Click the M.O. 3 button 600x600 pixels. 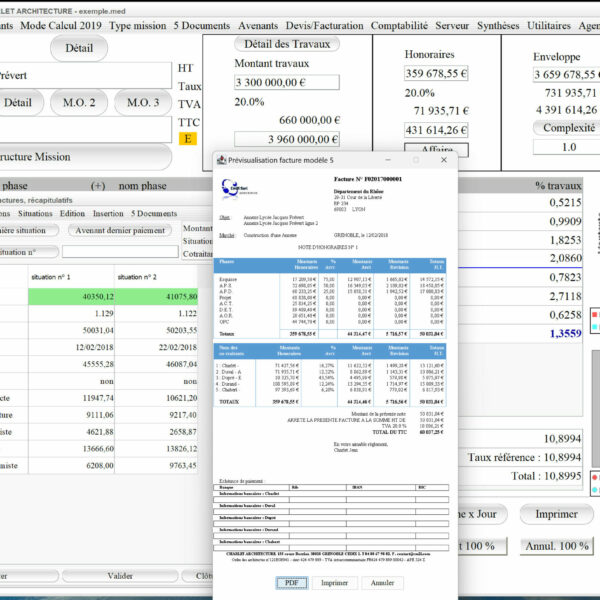143,103
